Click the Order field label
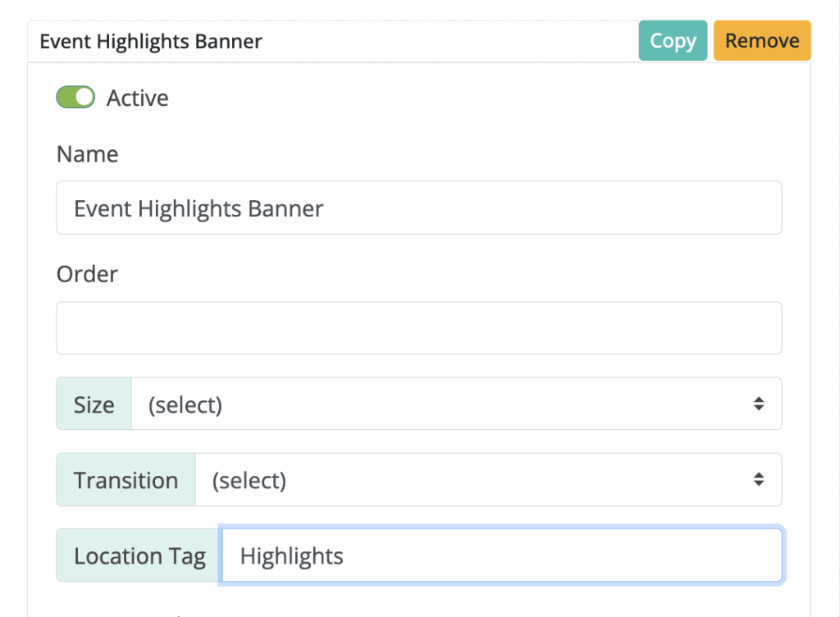This screenshot has height=617, width=840. pos(88,274)
